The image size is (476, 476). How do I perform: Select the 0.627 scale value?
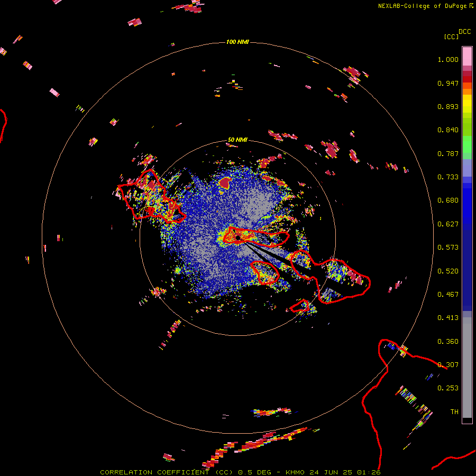448,224
